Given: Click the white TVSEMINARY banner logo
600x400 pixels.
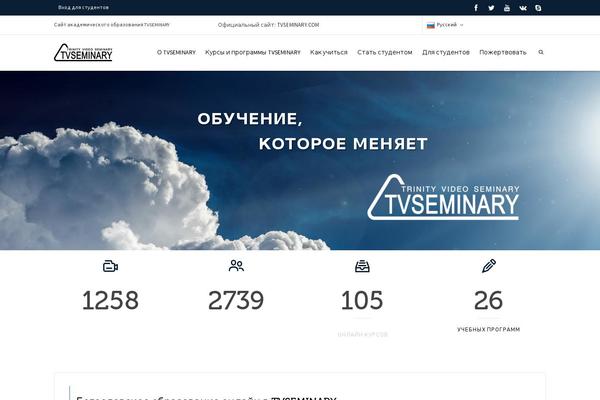Looking at the screenshot, I should pyautogui.click(x=443, y=197).
